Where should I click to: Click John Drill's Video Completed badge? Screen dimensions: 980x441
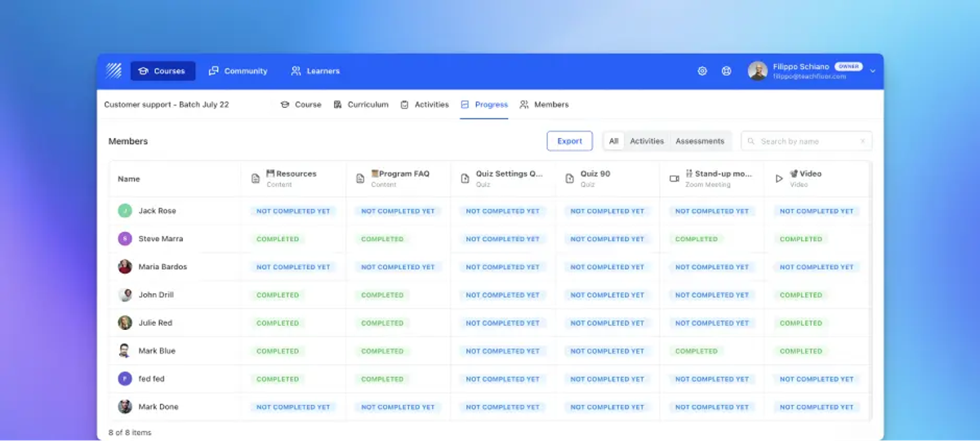pos(801,295)
